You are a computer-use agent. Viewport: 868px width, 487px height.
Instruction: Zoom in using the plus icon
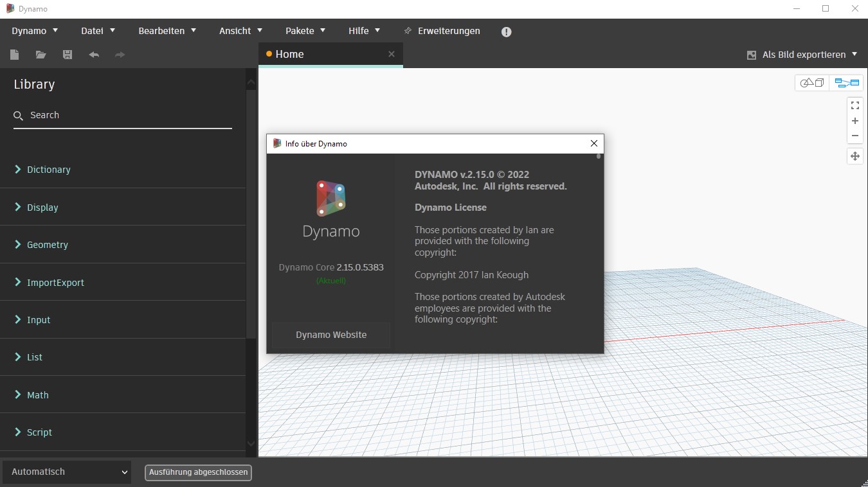855,121
